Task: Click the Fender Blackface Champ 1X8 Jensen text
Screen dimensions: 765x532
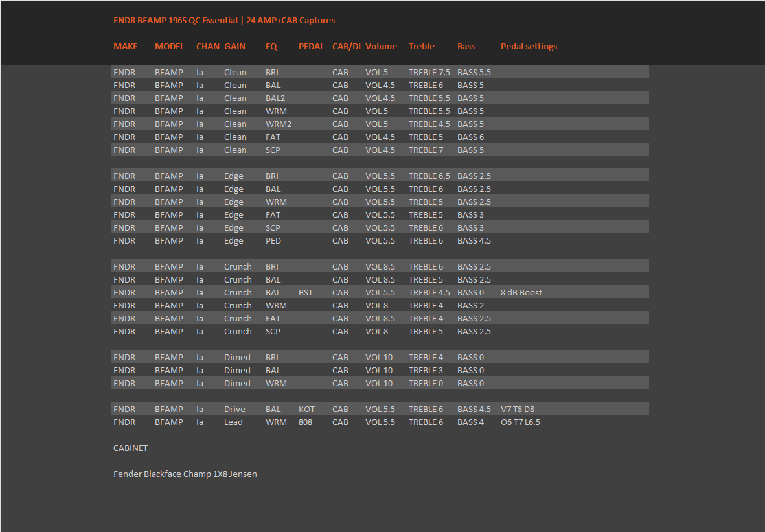Action: click(185, 474)
